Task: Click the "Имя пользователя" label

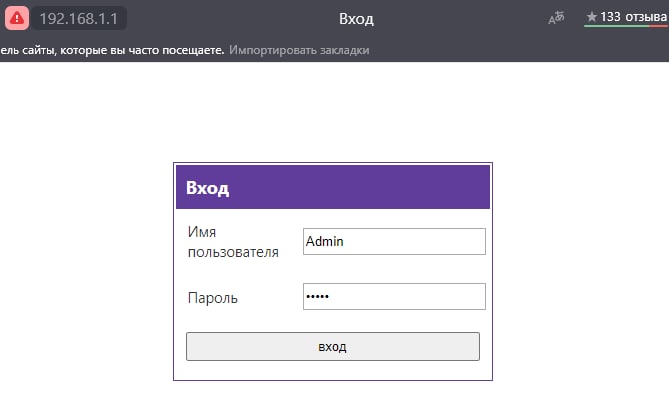Action: (x=232, y=242)
